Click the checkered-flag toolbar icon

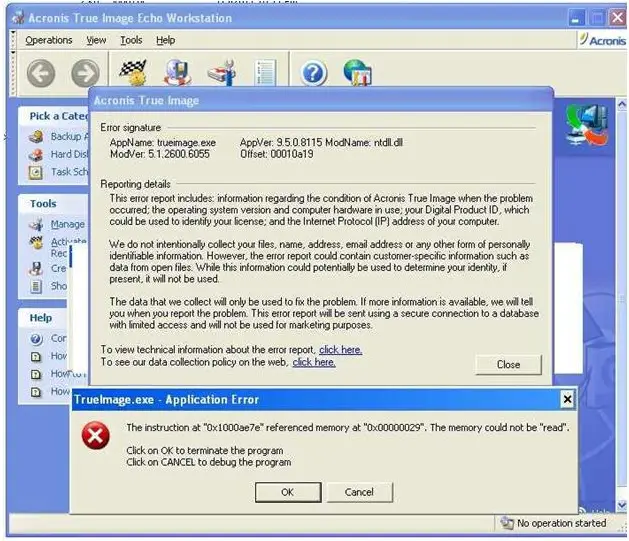pyautogui.click(x=133, y=72)
